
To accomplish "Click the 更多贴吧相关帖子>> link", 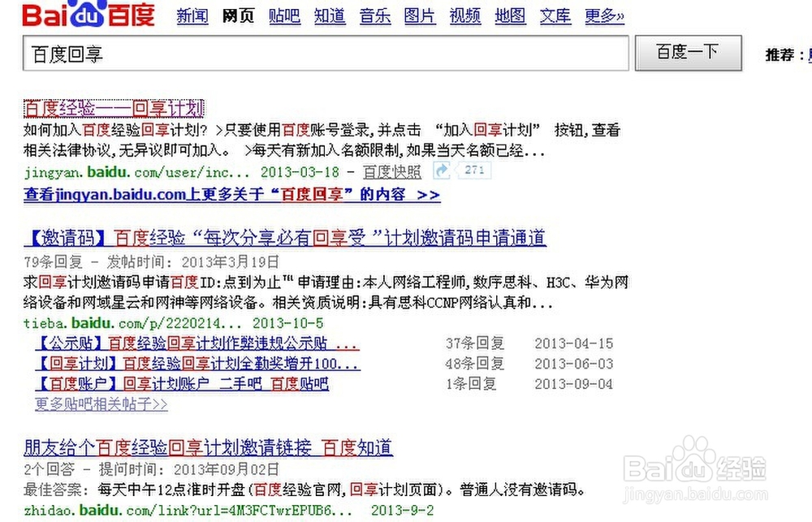I will [100, 403].
